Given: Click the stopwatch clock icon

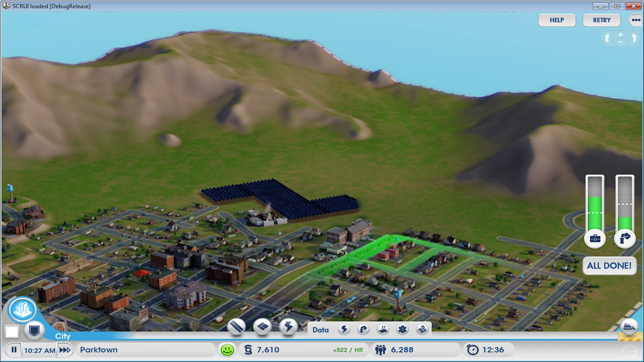Looking at the screenshot, I should tap(472, 350).
